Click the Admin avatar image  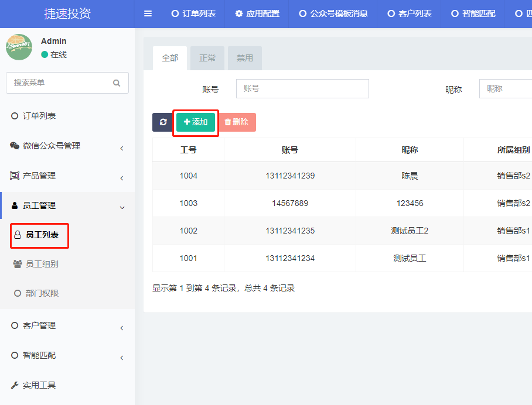click(x=19, y=47)
